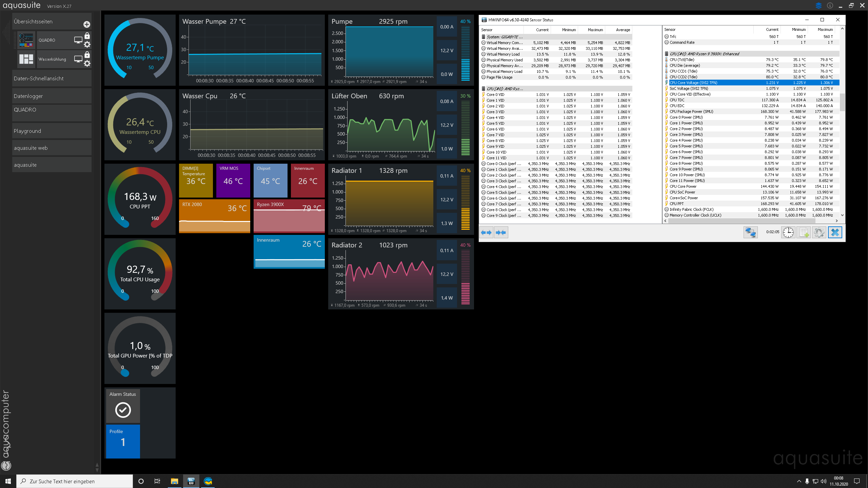The height and width of the screenshot is (488, 868).
Task: Check the Physical Memory Used checkbox
Action: pyautogui.click(x=484, y=60)
